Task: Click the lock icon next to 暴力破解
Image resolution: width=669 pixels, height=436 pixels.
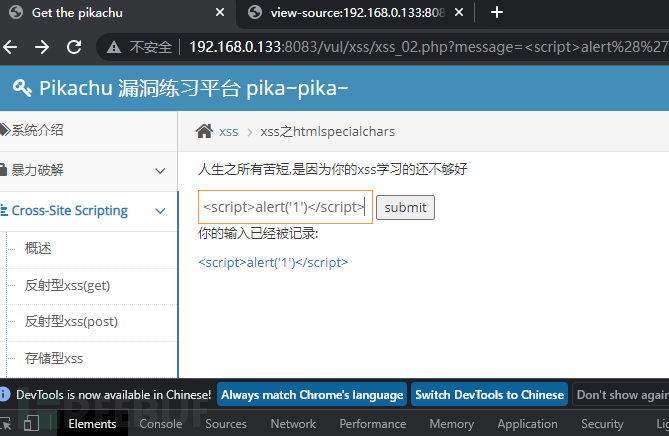Action: [3, 170]
